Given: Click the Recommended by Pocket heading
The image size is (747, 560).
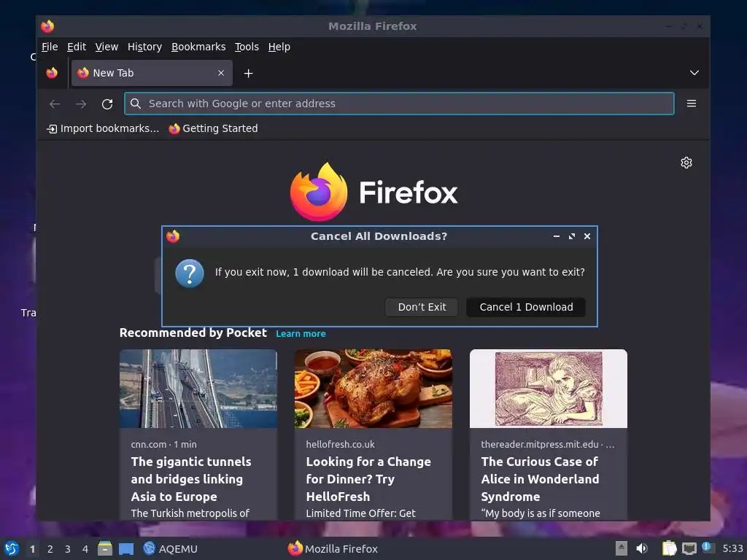Looking at the screenshot, I should pyautogui.click(x=193, y=332).
